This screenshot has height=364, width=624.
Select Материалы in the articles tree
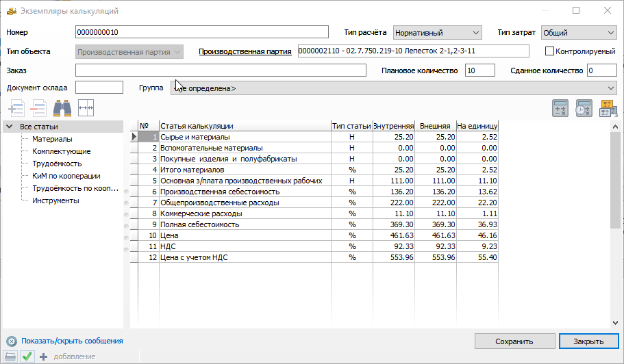click(x=52, y=139)
